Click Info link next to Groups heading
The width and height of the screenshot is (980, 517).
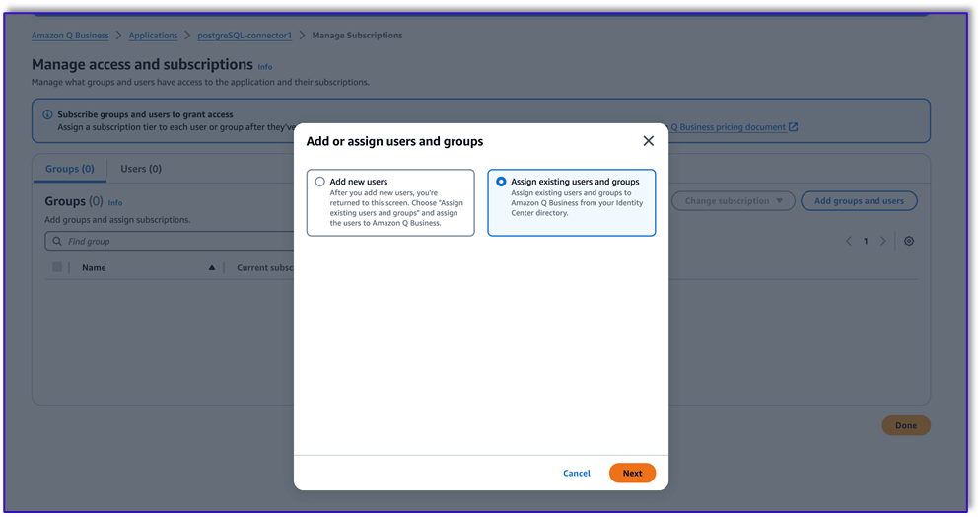(x=115, y=203)
